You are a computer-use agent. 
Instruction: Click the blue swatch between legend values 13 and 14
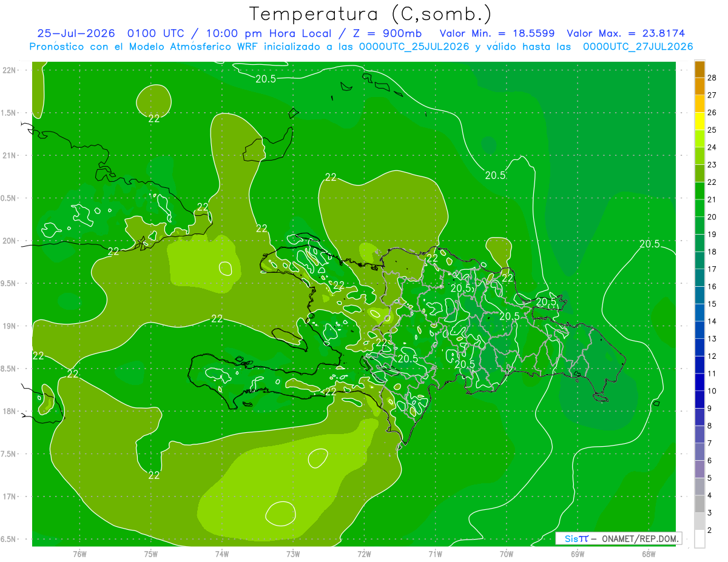click(699, 330)
